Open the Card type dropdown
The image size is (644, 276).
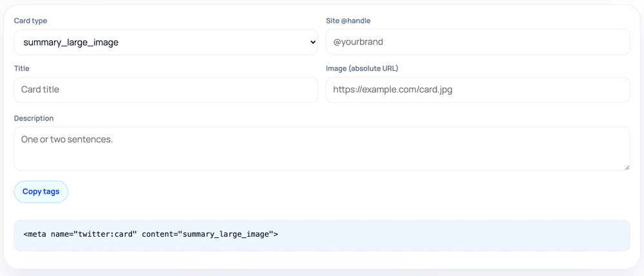(x=166, y=42)
